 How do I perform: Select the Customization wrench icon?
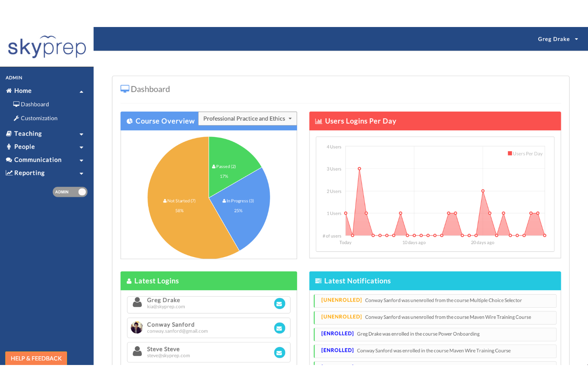click(x=17, y=118)
